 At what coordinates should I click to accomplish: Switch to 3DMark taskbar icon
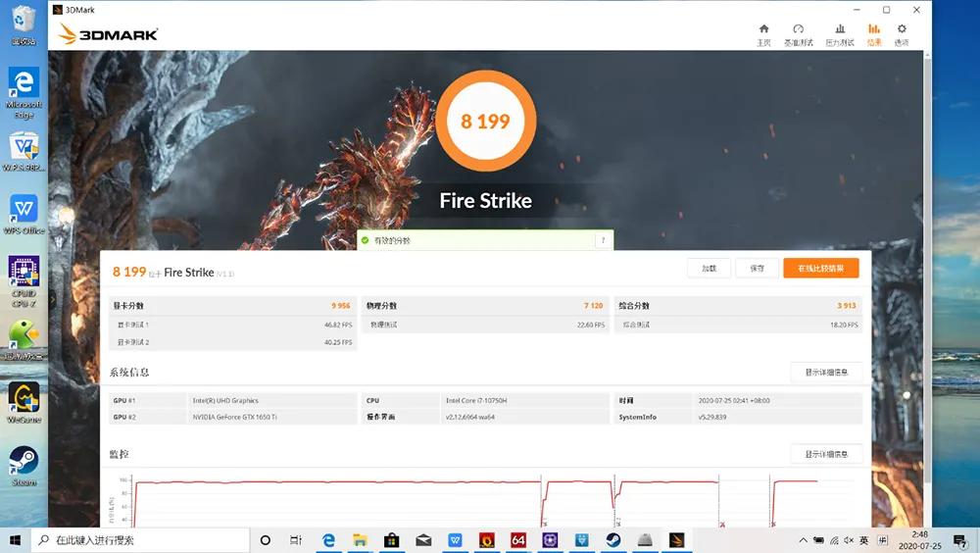pos(677,540)
